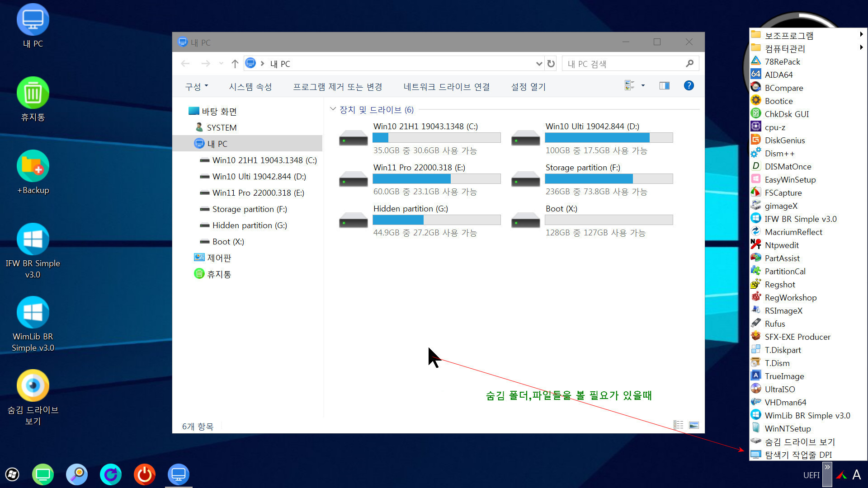This screenshot has width=868, height=488.
Task: Click the Rufus USB icon
Action: click(x=756, y=324)
